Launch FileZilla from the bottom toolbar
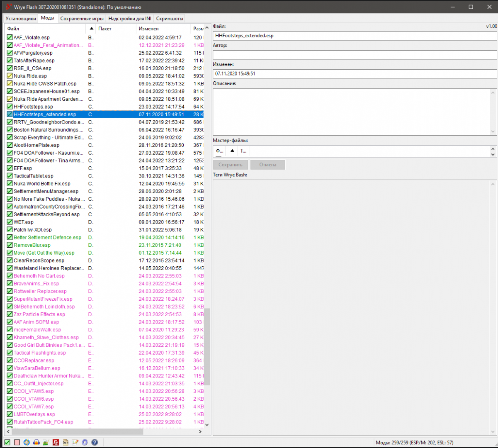498x448 pixels. [x=56, y=443]
